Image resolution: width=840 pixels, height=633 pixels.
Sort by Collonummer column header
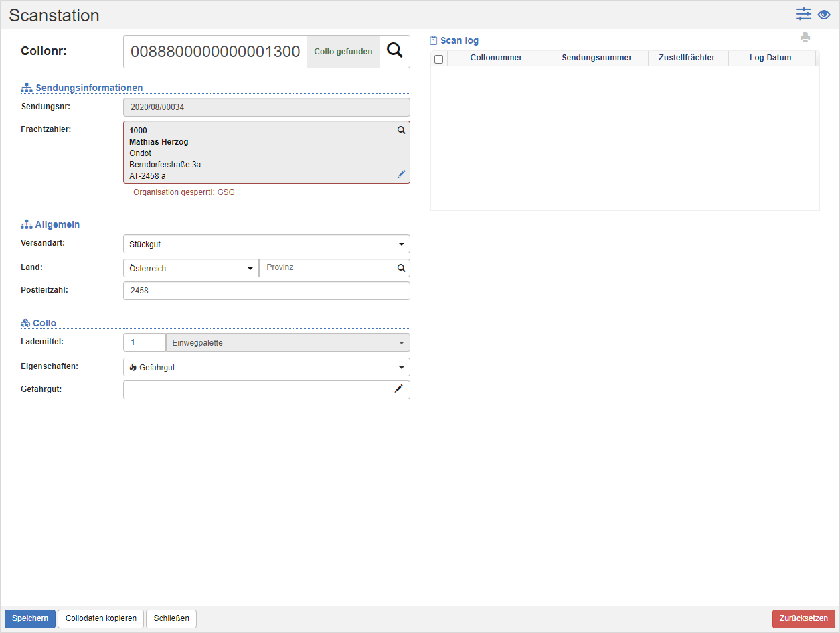pyautogui.click(x=496, y=58)
